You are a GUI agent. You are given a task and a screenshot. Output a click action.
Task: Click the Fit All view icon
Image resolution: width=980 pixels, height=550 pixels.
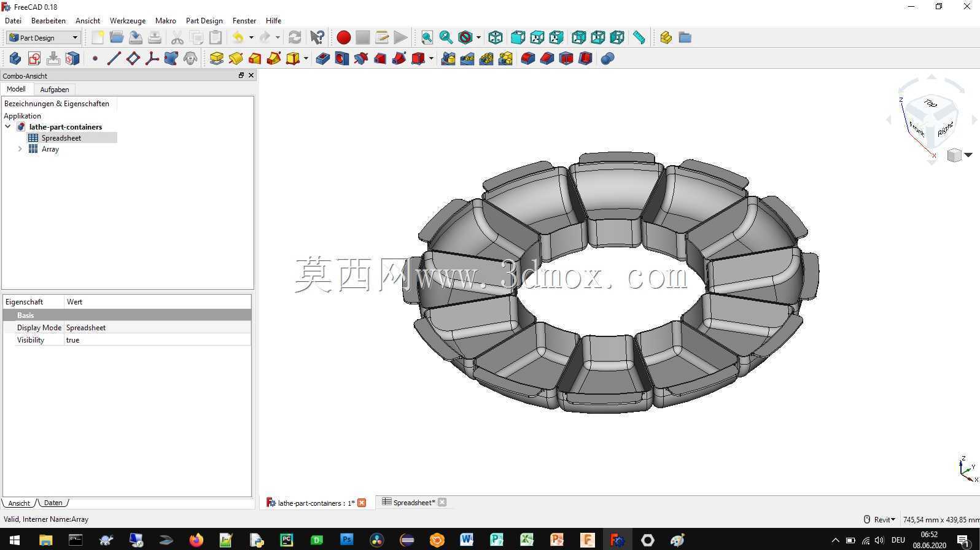pos(427,37)
